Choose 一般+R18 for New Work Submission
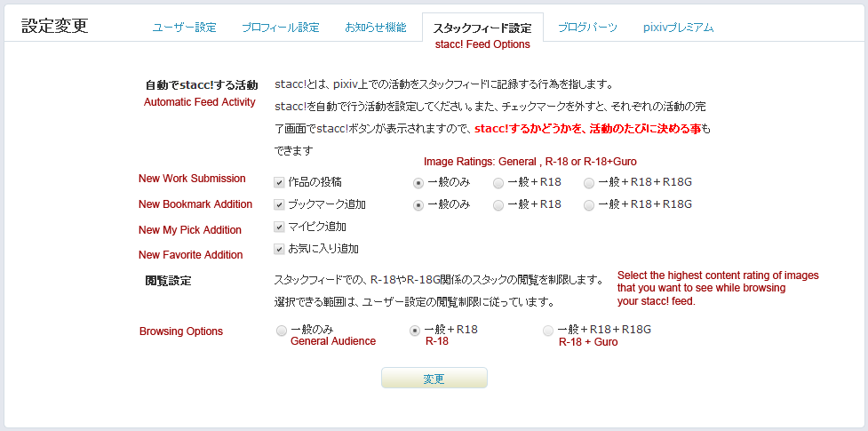 coord(498,182)
